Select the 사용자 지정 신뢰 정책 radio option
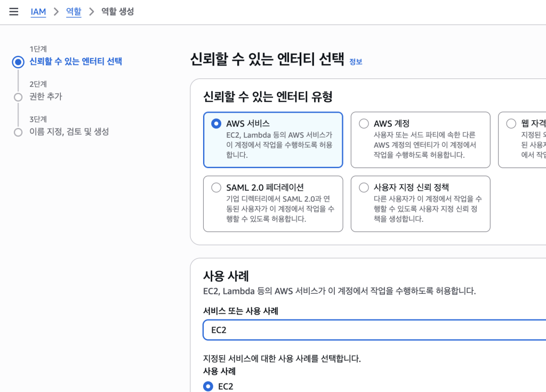Image resolution: width=546 pixels, height=392 pixels. pyautogui.click(x=364, y=188)
